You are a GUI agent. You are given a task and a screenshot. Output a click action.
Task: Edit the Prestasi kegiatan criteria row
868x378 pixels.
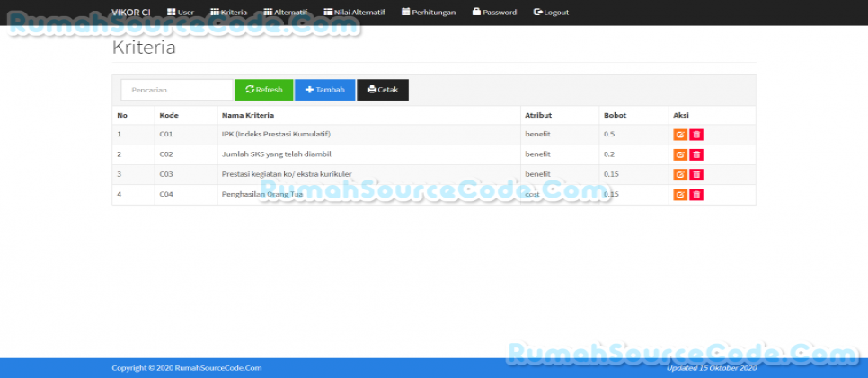tap(680, 174)
